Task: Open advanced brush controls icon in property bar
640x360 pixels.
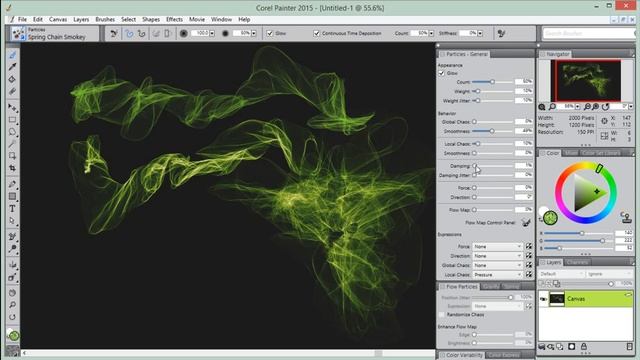Action: [x=501, y=33]
